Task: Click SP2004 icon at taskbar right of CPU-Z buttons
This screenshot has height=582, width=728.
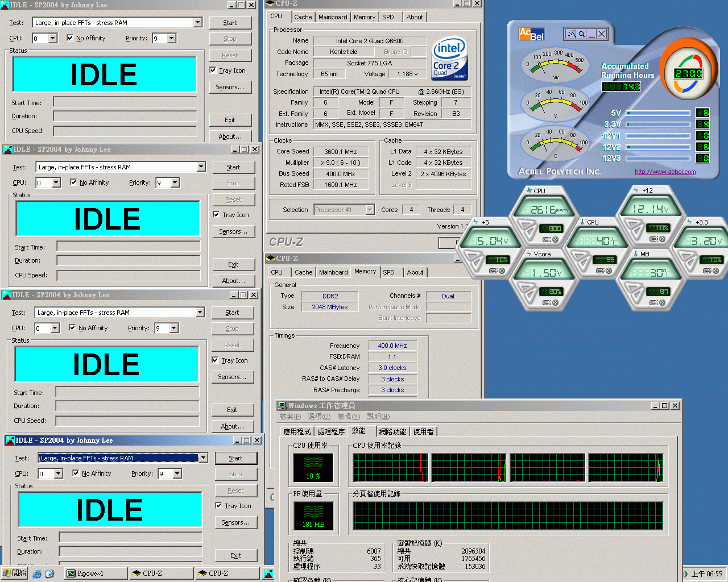Action: click(267, 573)
